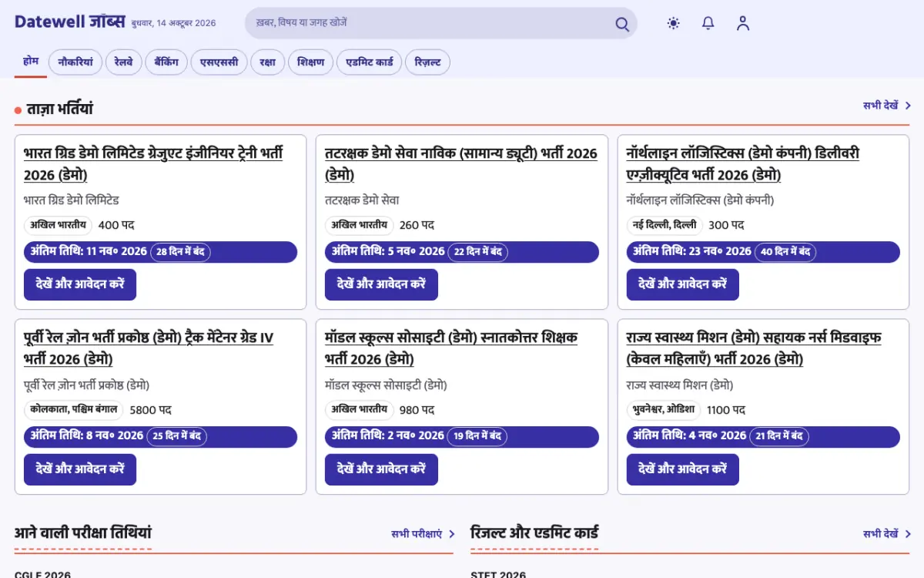Click the 5800 पद vacancy count
Screen dimensions: 924x578
click(150, 410)
